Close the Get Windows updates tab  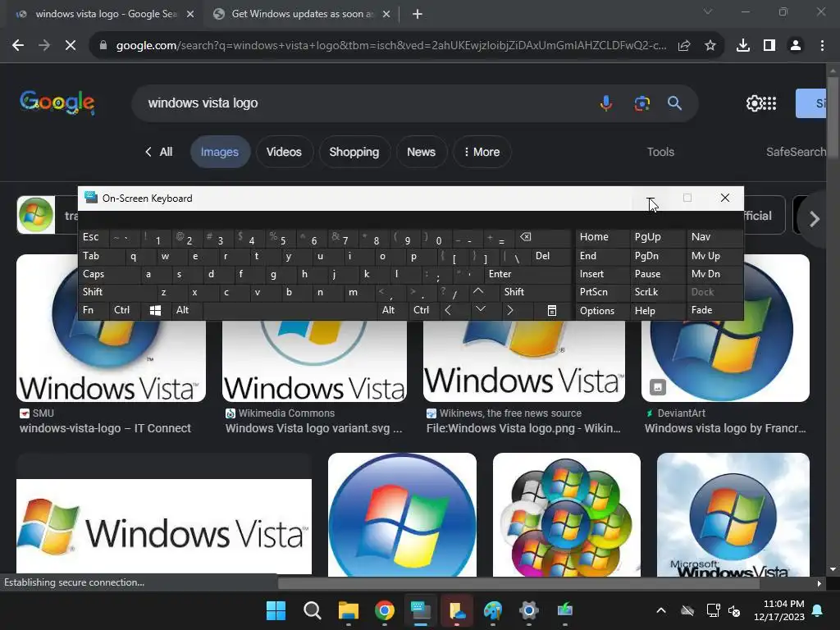pyautogui.click(x=386, y=14)
